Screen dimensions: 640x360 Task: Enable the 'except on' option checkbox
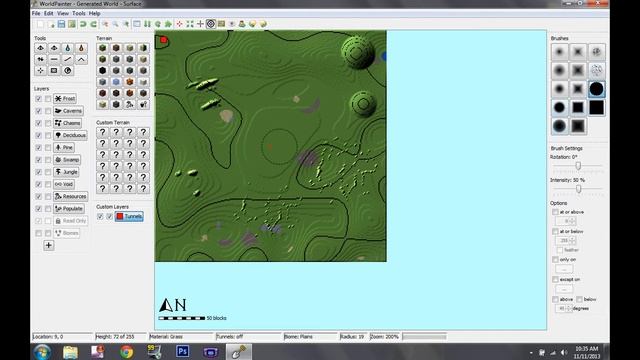pos(555,279)
